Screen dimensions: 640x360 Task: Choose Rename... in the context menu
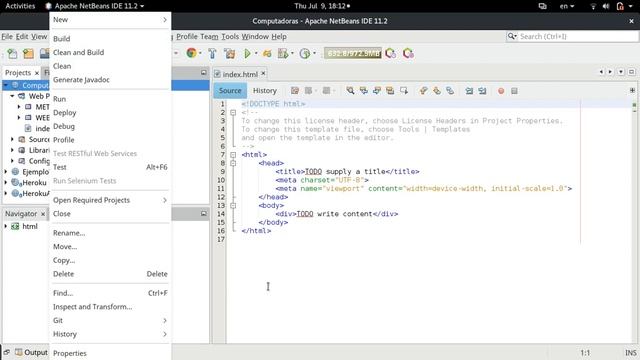(110, 233)
